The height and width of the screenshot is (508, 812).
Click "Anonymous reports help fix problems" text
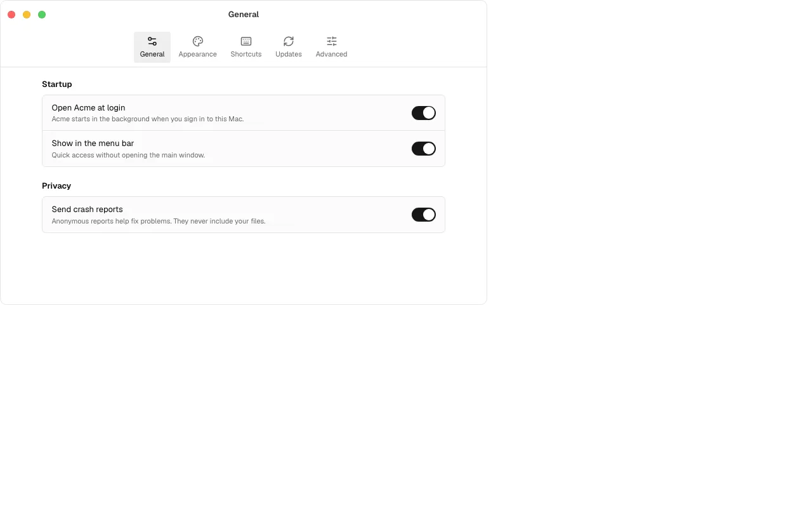coord(159,221)
